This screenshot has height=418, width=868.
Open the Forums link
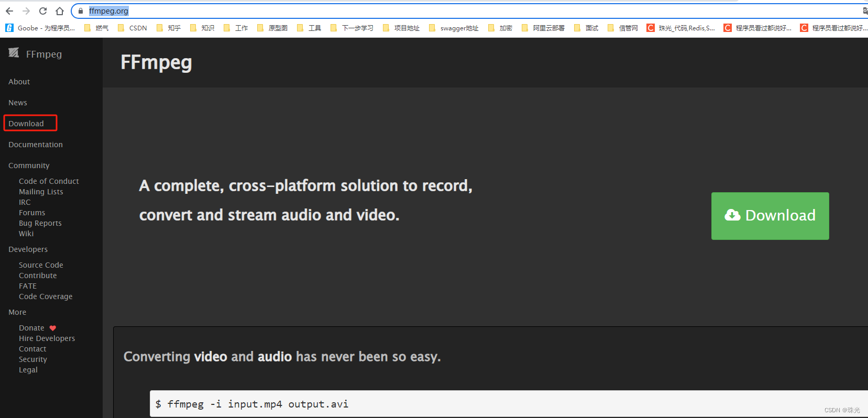32,213
